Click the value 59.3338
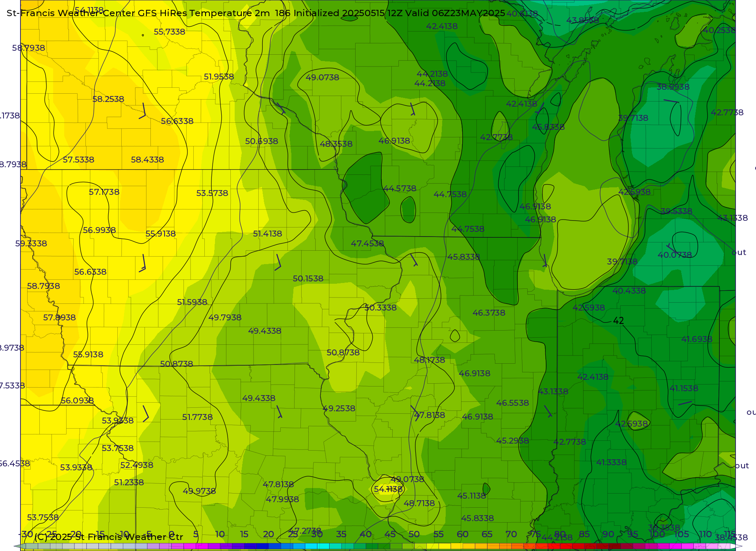This screenshot has height=551, width=756. (31, 244)
